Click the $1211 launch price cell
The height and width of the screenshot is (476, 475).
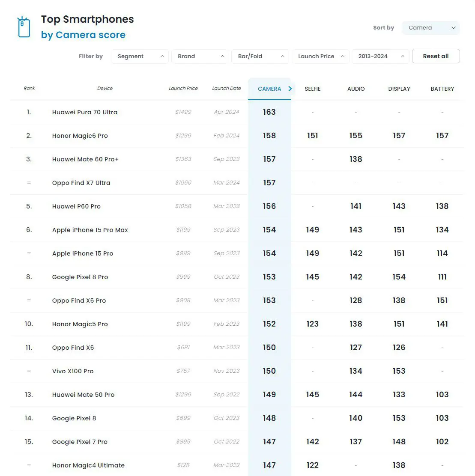[x=183, y=465]
